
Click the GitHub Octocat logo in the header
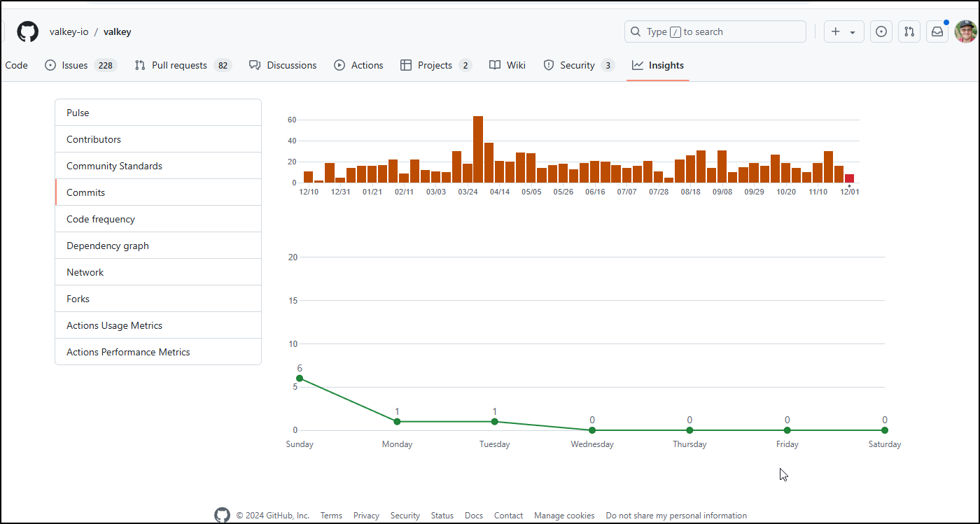coord(28,31)
